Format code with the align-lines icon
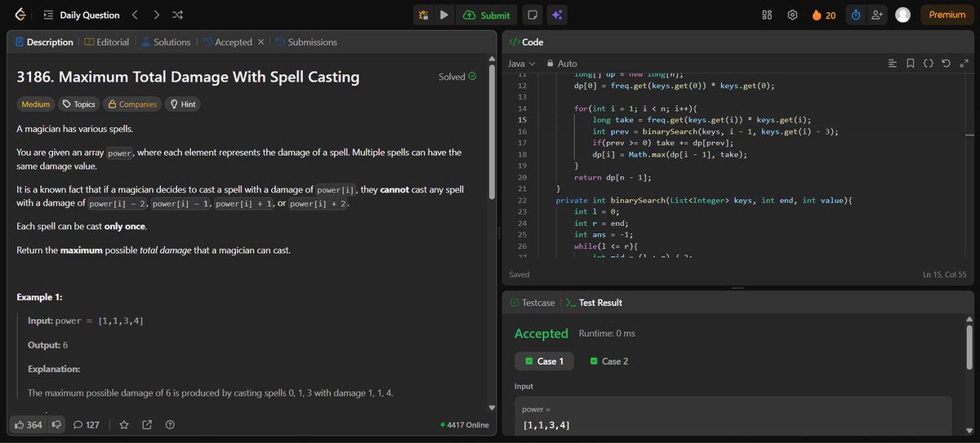The image size is (980, 443). coord(892,64)
